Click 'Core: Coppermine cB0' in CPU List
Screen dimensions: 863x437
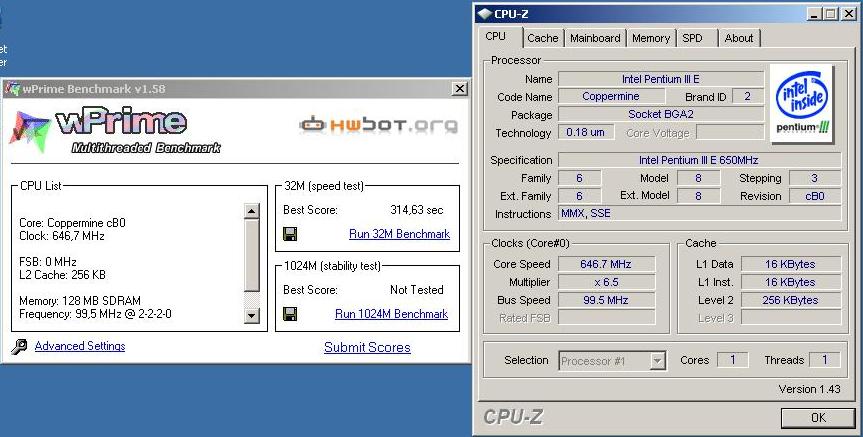click(72, 223)
